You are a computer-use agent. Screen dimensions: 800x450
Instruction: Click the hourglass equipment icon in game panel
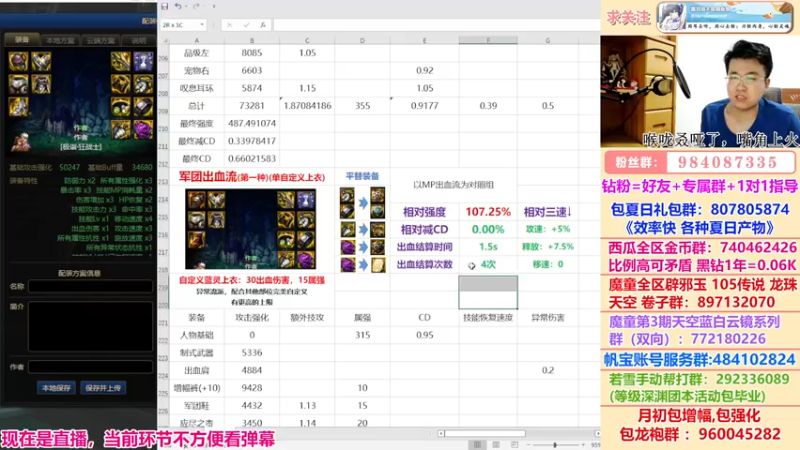143,61
